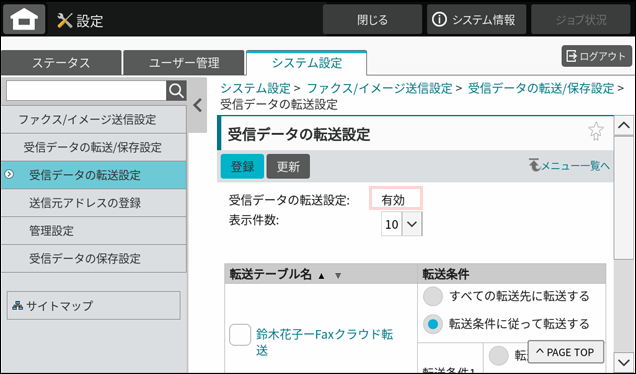The height and width of the screenshot is (374, 636).
Task: Click the 登録 button
Action: coord(242,166)
